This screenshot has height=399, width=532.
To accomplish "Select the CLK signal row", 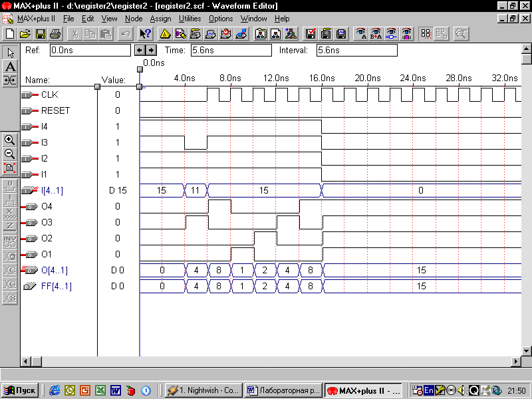I will [x=49, y=94].
